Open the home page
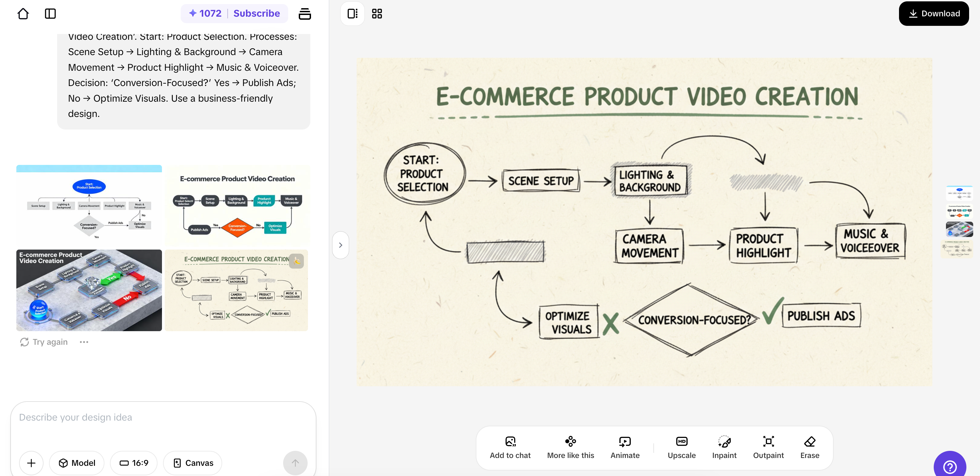The height and width of the screenshot is (476, 980). click(x=23, y=13)
